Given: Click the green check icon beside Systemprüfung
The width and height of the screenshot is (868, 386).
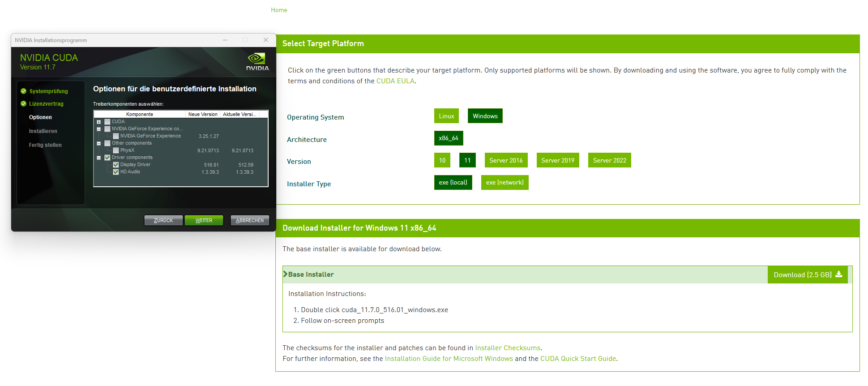Looking at the screenshot, I should coord(23,91).
